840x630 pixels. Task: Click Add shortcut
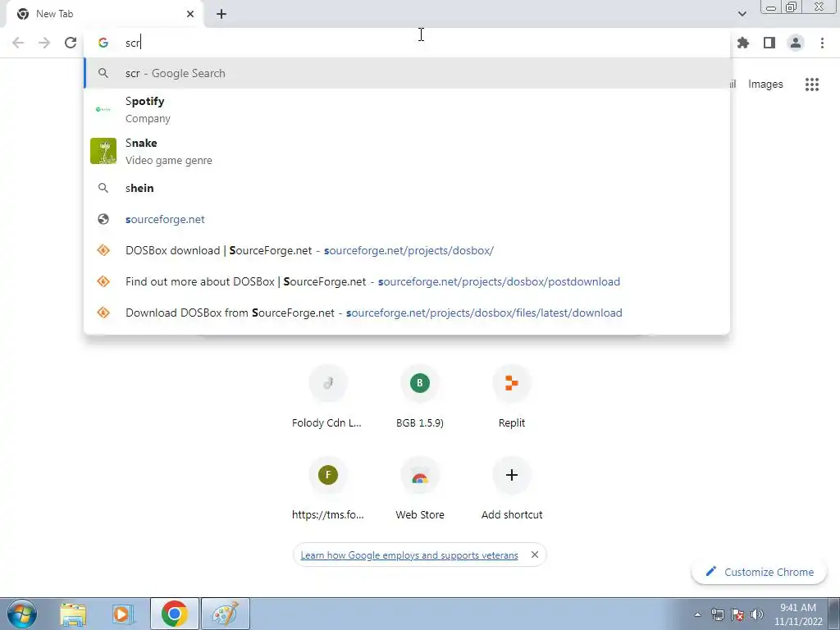[512, 489]
